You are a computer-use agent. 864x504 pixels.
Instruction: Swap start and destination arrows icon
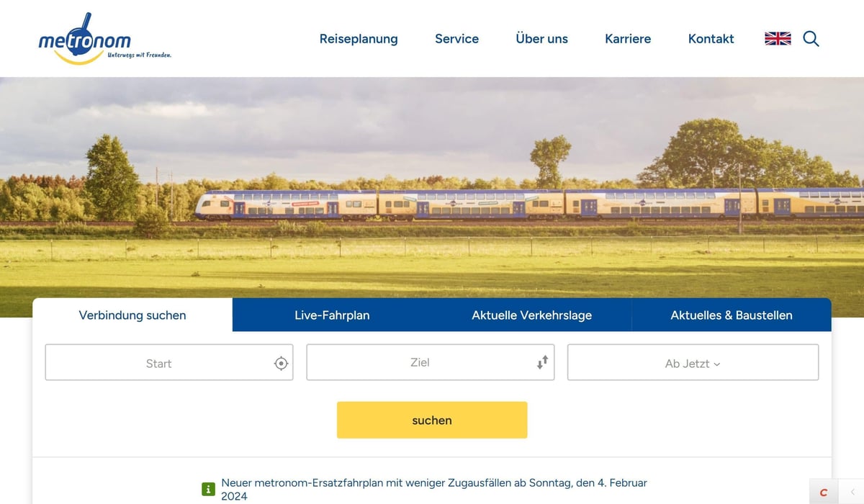click(x=542, y=362)
